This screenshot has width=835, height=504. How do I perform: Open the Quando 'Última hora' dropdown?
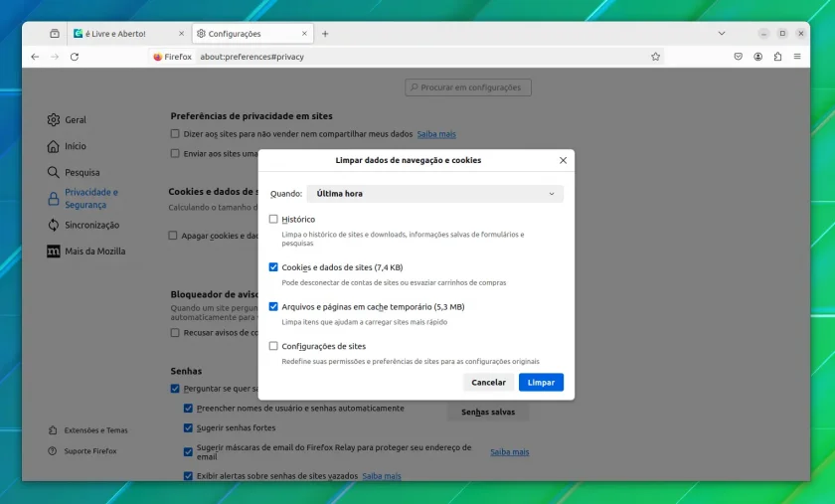tap(434, 194)
